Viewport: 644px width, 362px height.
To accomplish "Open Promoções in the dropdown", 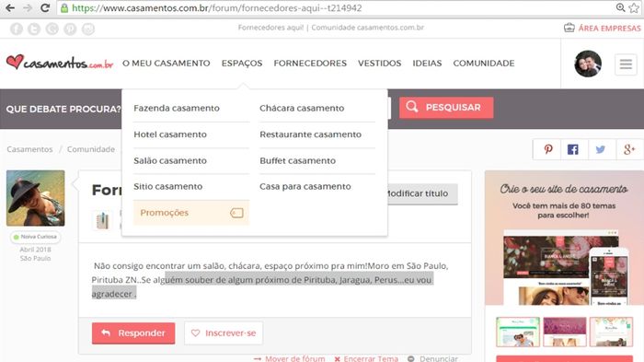I will (191, 213).
